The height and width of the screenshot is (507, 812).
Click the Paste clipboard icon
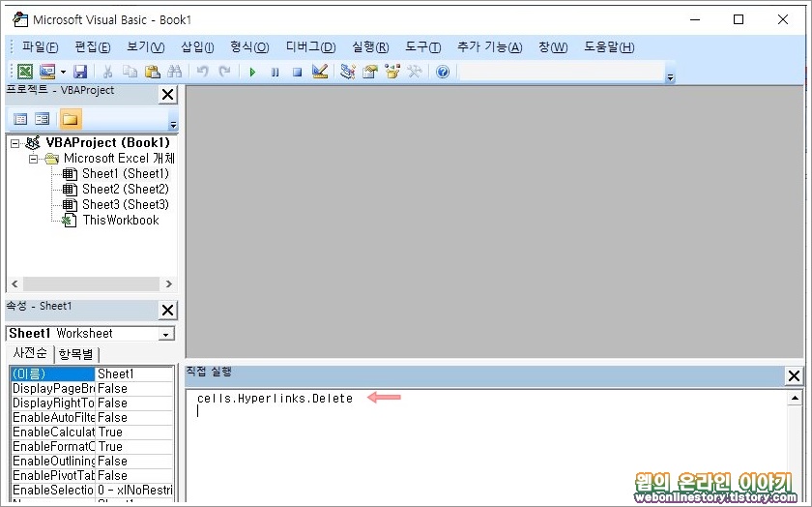click(x=153, y=72)
